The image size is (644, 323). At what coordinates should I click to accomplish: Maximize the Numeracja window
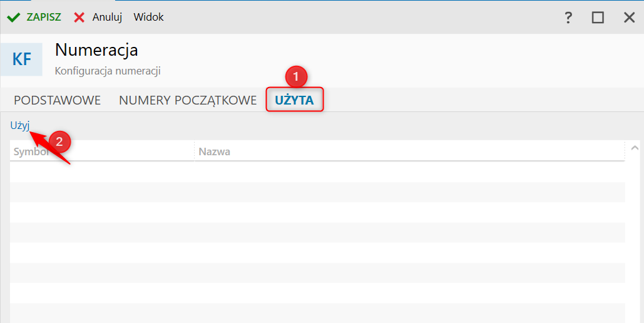point(598,18)
